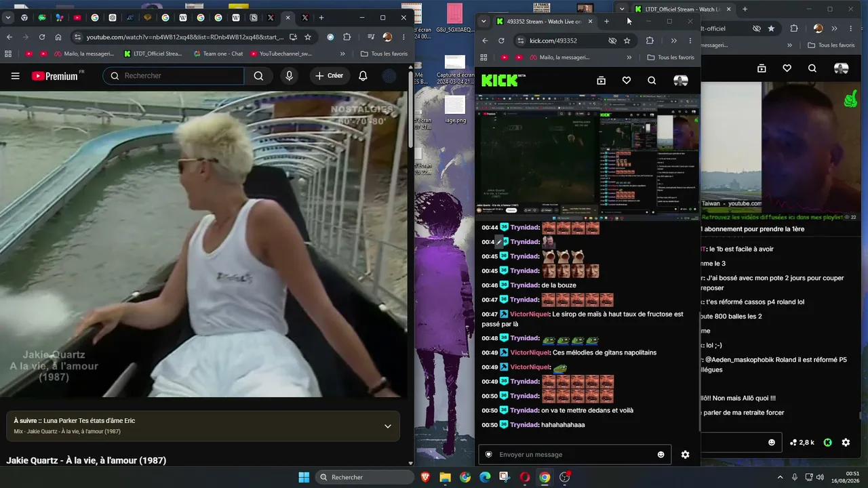Open 'YouTubechannel_sw...' bookmark
Viewport: 868px width, 488px height.
(281, 54)
